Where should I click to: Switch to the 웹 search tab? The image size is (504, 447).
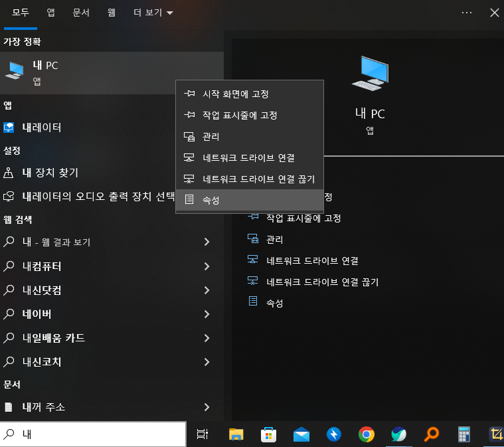tap(111, 13)
